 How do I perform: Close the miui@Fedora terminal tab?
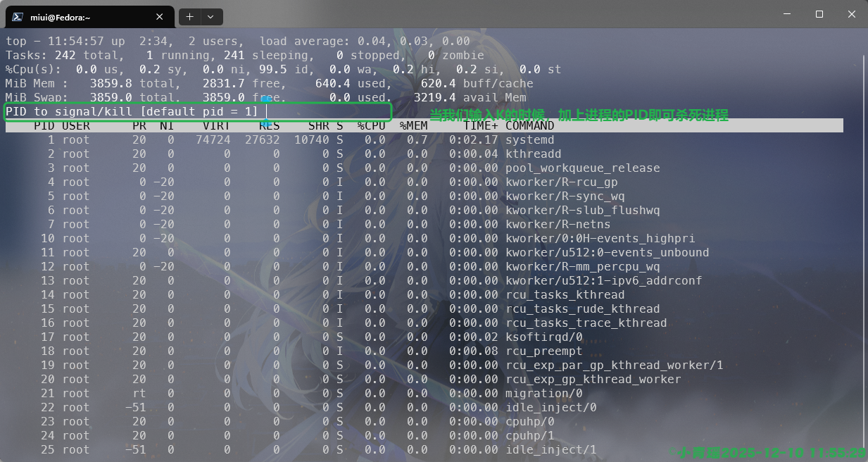pos(160,16)
